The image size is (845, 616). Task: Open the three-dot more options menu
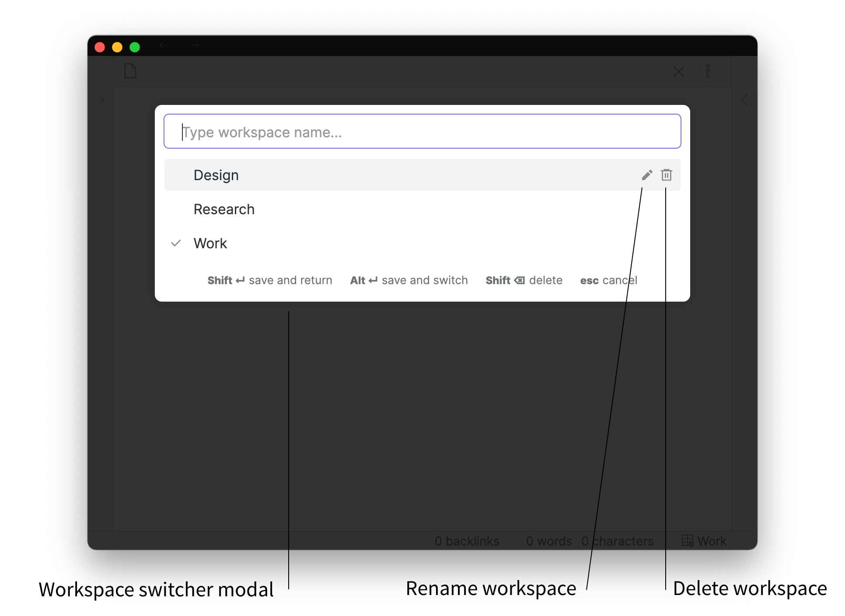(x=707, y=71)
